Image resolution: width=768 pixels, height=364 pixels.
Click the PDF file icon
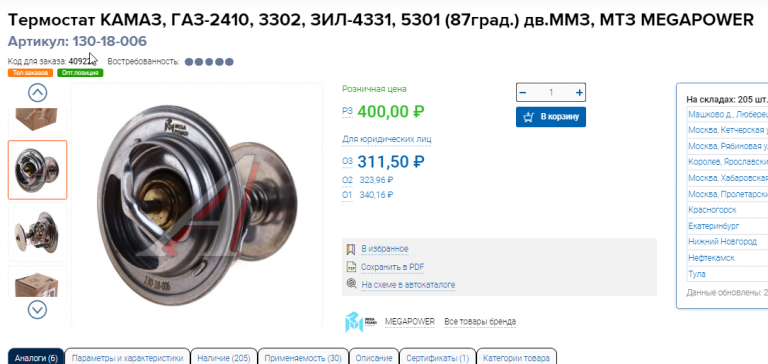[351, 267]
